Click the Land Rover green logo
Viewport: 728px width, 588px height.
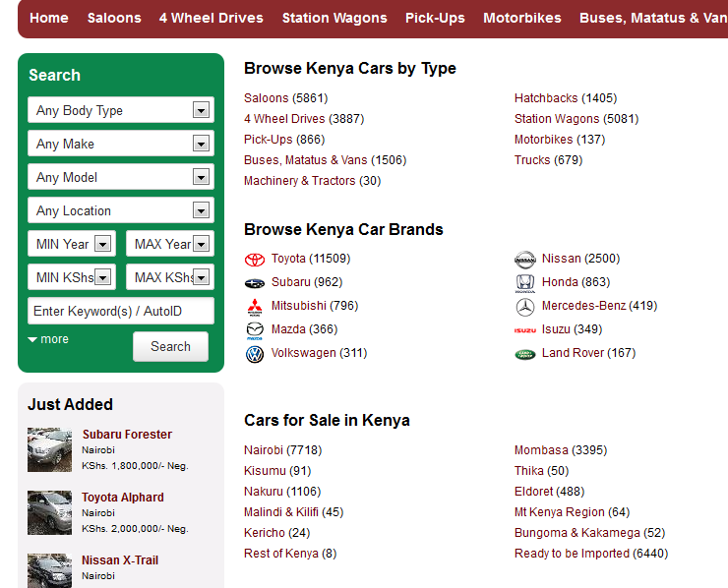coord(525,355)
